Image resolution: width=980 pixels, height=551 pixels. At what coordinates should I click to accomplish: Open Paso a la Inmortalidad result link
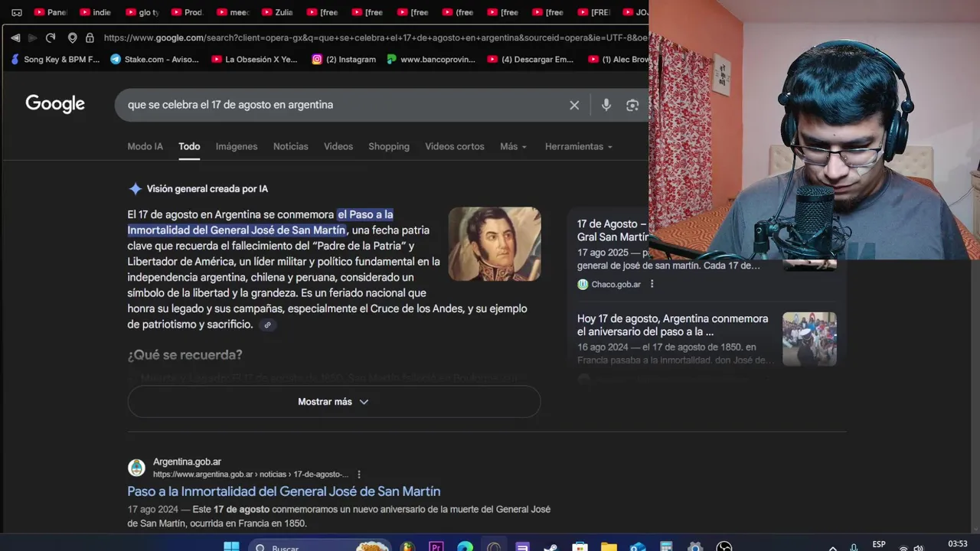(x=284, y=491)
